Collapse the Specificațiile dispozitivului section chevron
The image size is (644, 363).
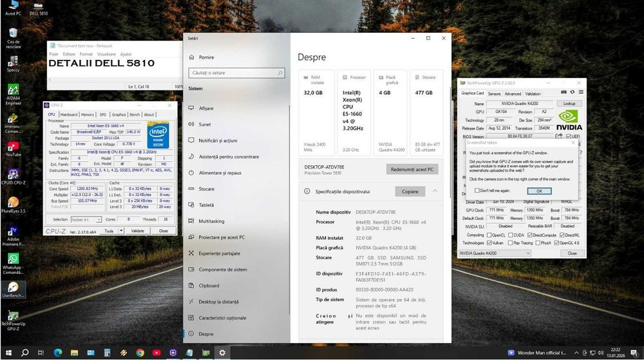(x=435, y=191)
